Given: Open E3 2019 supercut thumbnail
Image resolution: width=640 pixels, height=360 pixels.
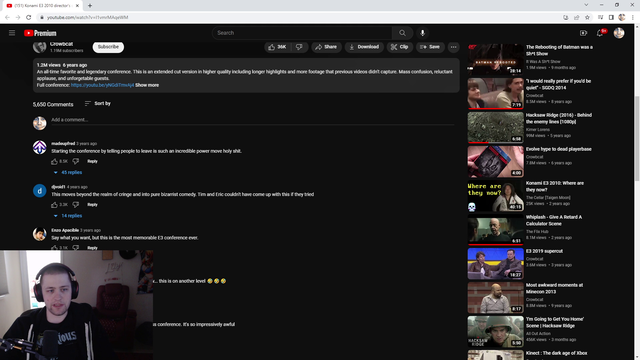Looking at the screenshot, I should (496, 263).
